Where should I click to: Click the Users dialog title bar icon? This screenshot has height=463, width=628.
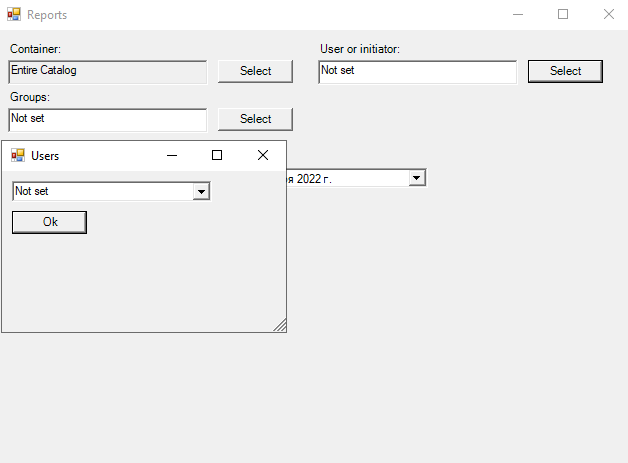[17, 155]
